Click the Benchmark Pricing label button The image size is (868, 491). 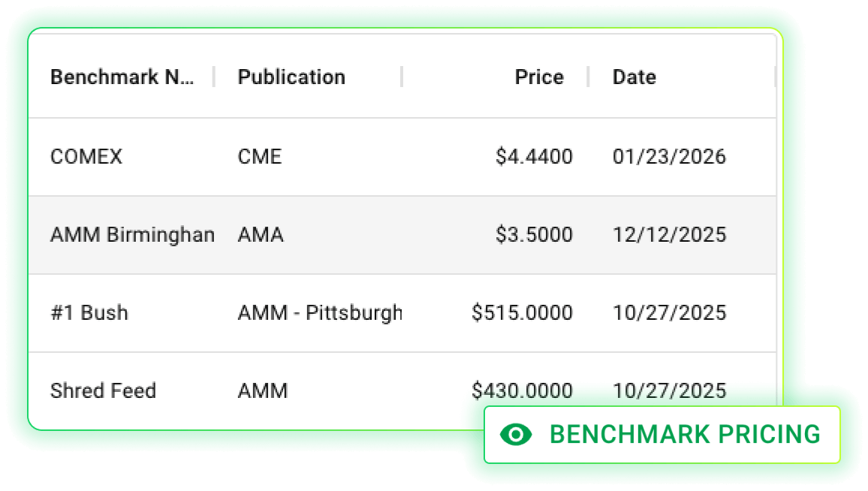(x=684, y=434)
